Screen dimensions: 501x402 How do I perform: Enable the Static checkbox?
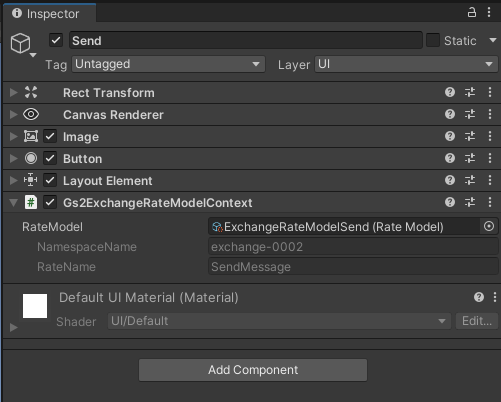[433, 40]
